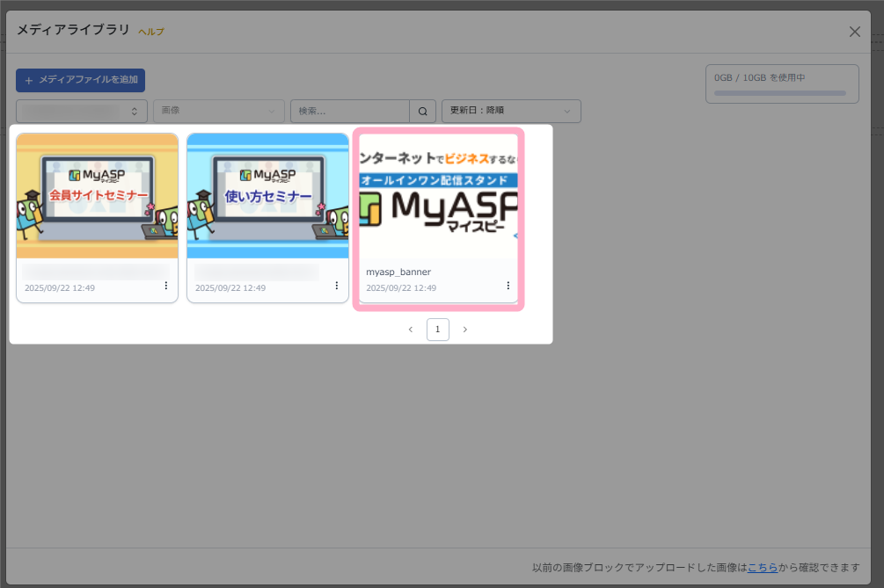Image resolution: width=884 pixels, height=588 pixels.
Task: Open the ヘルプ link beside the title
Action: [151, 32]
